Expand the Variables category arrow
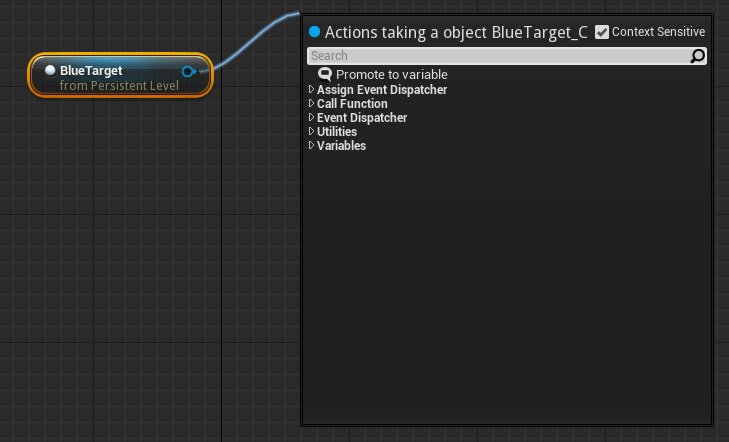729x442 pixels. 311,145
